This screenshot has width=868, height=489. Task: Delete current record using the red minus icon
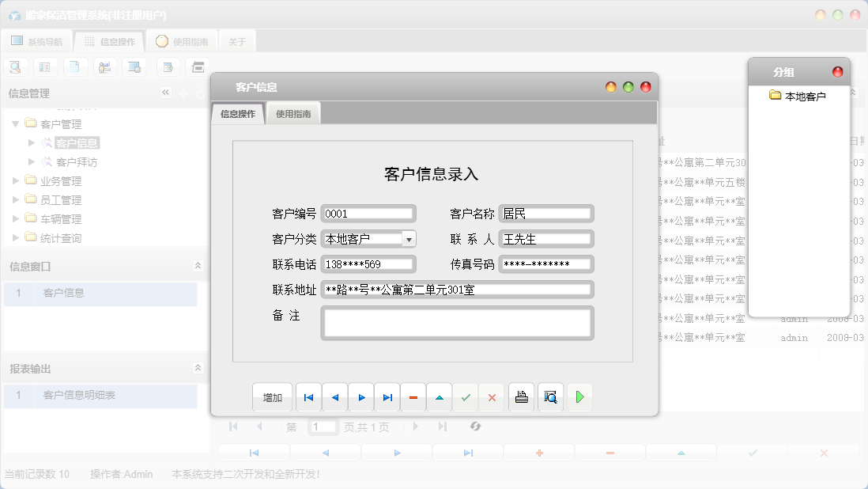pyautogui.click(x=413, y=397)
